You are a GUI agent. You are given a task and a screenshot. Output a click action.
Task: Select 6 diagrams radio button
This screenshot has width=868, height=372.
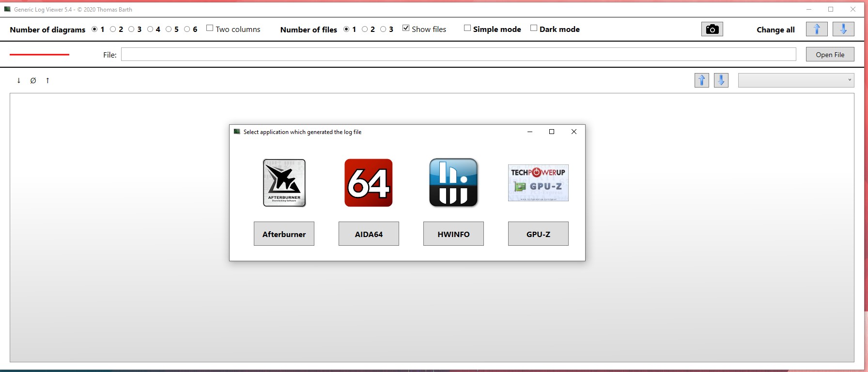[187, 30]
